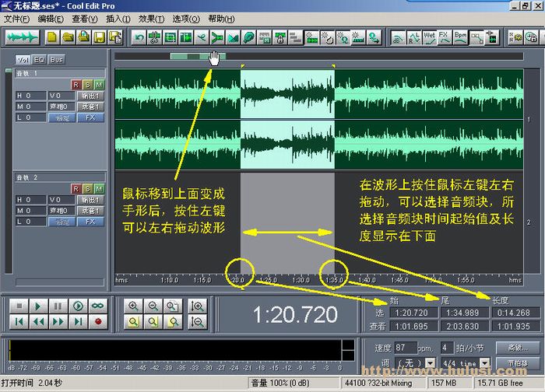Click the Bpm tempo envelope icon
The width and height of the screenshot is (545, 392).
pos(460,37)
